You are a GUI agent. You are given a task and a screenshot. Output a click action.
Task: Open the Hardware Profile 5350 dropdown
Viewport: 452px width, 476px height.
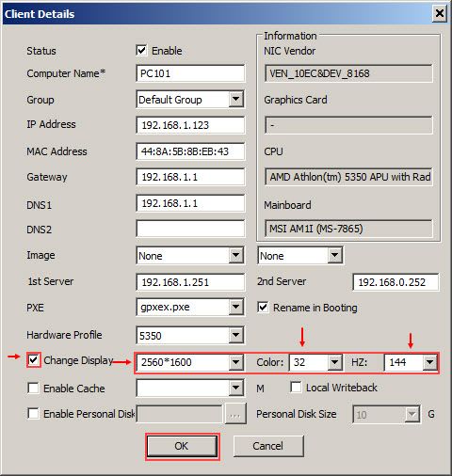click(235, 335)
